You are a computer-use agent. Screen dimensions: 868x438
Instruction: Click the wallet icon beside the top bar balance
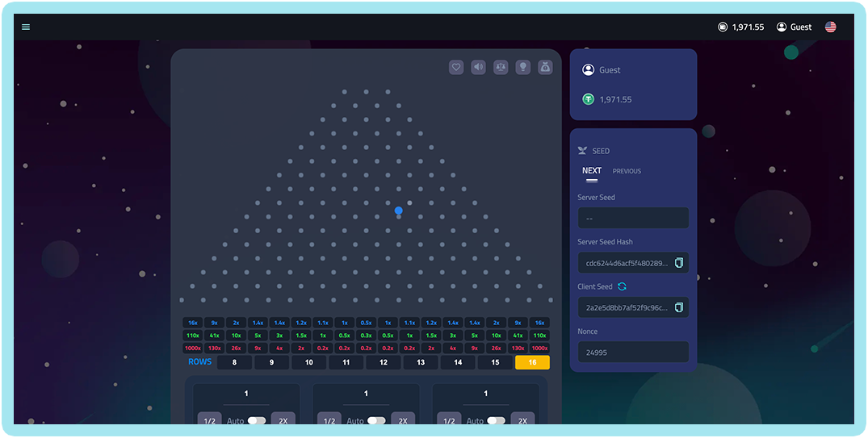[x=723, y=27]
